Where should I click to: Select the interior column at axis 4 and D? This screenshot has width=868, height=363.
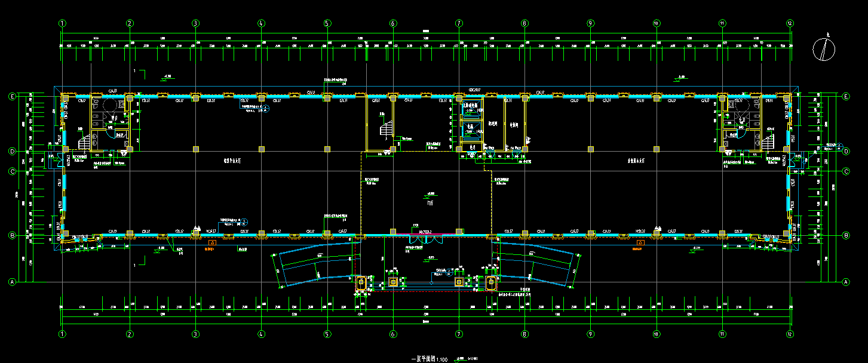coord(261,147)
